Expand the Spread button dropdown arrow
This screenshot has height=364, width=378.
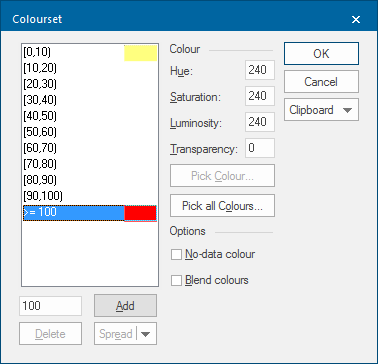click(146, 334)
